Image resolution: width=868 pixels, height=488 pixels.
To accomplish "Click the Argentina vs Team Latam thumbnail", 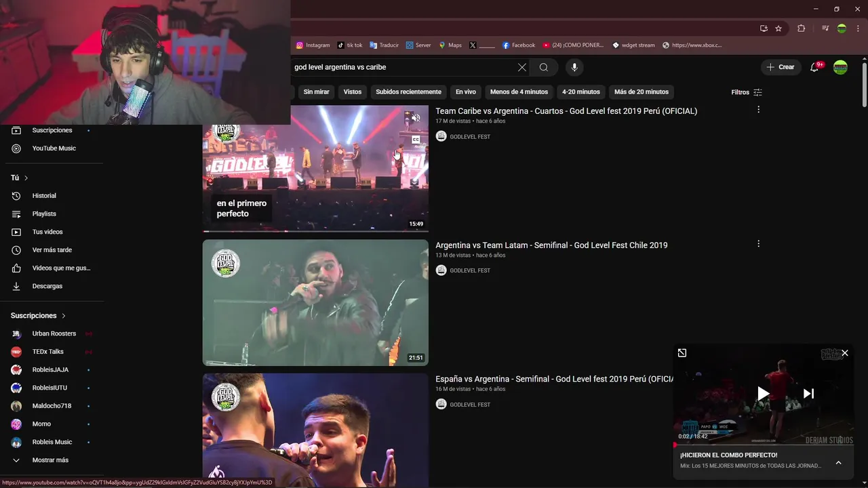I will coord(315,302).
